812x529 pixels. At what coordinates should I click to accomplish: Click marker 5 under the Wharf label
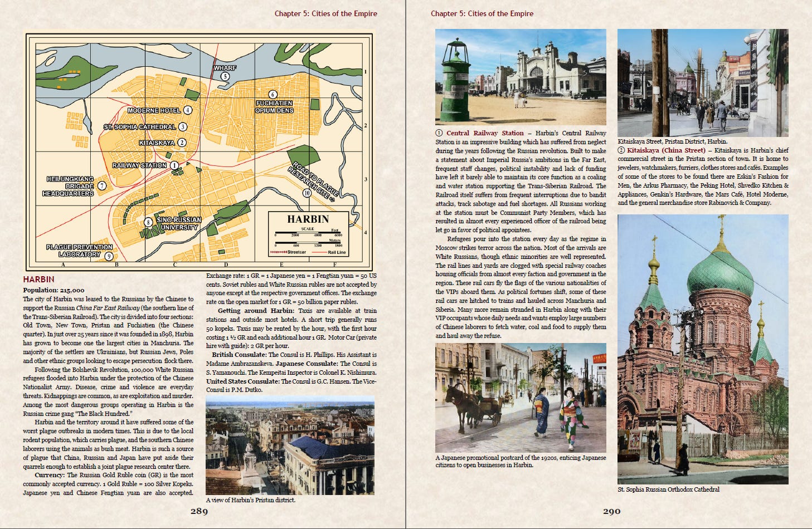[x=225, y=76]
